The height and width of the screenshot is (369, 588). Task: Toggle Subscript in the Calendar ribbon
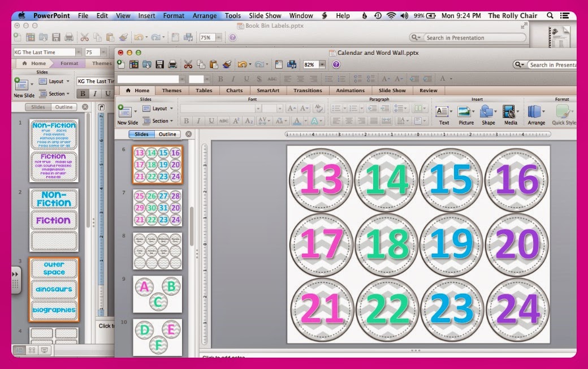coord(249,121)
